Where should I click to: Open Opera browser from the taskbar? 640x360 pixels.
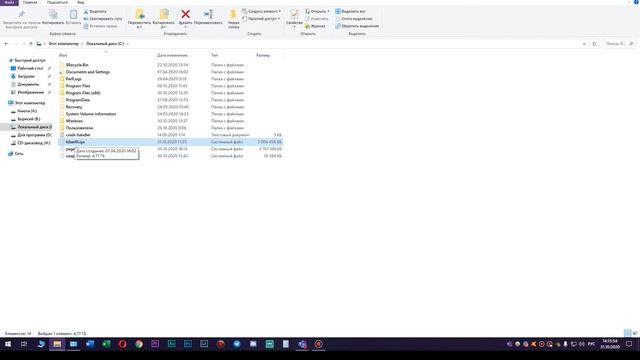point(122,344)
